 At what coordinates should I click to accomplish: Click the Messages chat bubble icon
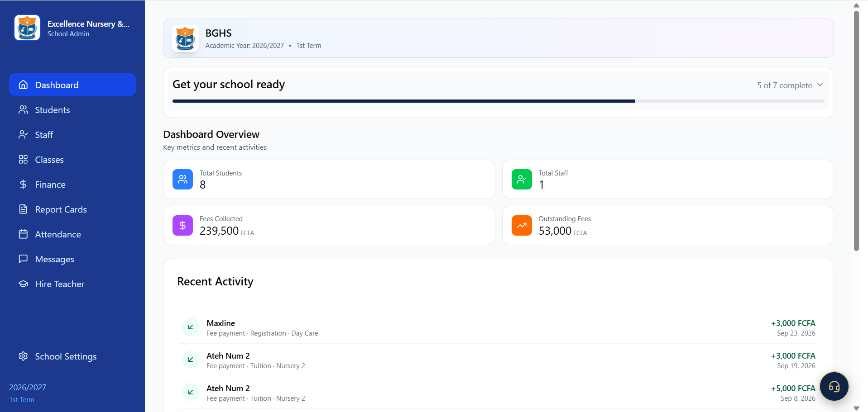click(23, 259)
